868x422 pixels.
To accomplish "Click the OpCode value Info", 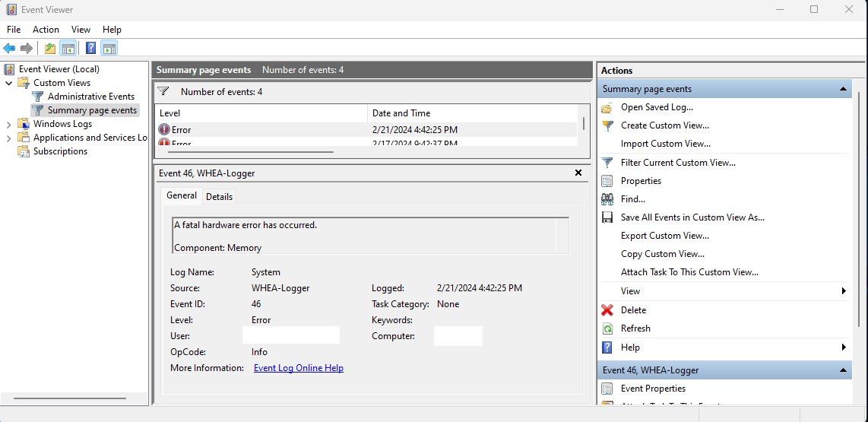I will click(x=259, y=352).
